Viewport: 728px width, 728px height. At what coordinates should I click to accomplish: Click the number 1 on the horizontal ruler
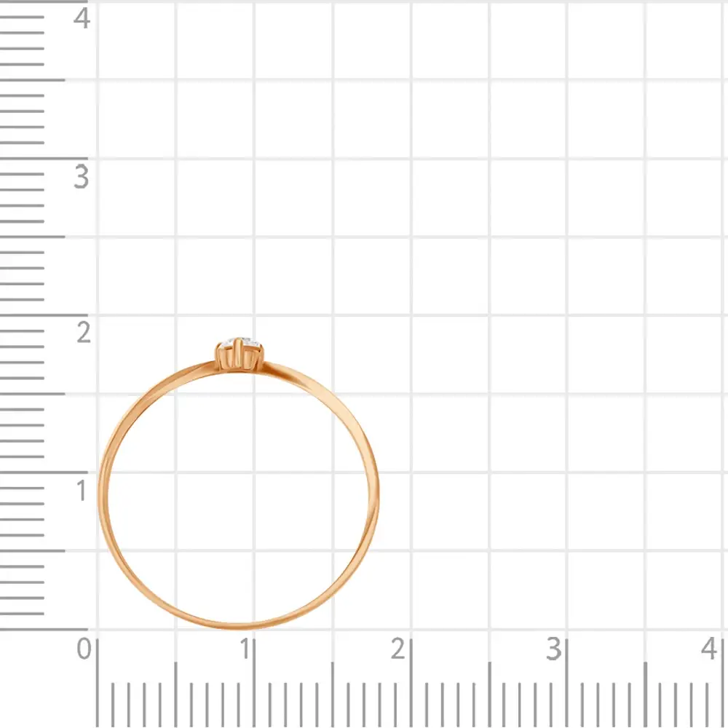tap(245, 648)
